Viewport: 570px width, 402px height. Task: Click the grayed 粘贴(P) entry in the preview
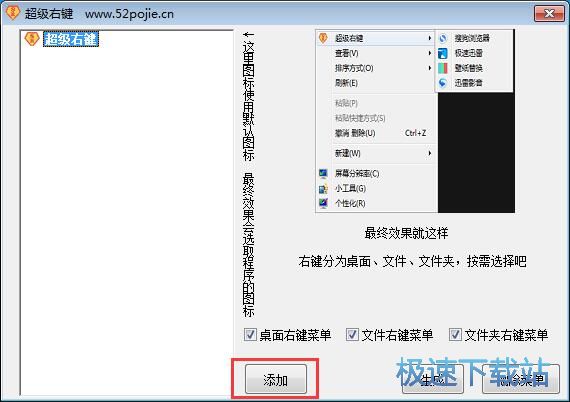[346, 103]
